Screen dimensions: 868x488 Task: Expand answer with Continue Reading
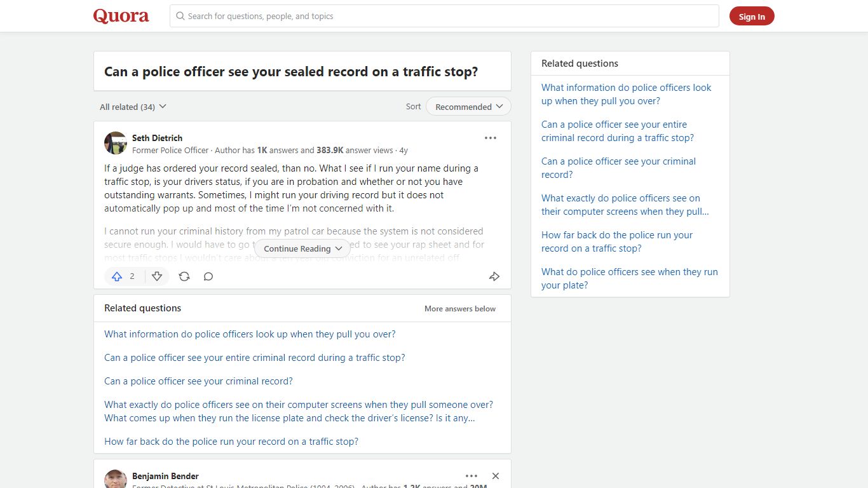[x=302, y=248]
